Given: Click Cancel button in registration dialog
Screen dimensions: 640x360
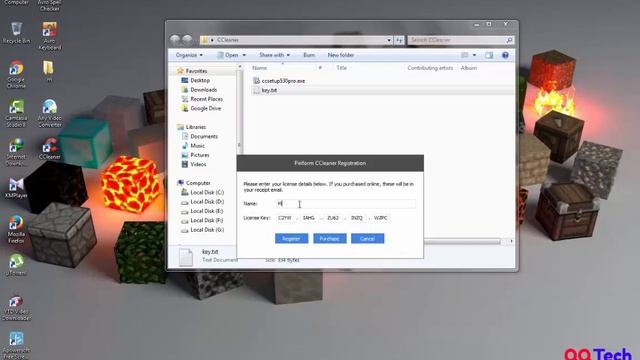Looking at the screenshot, I should pyautogui.click(x=367, y=238).
